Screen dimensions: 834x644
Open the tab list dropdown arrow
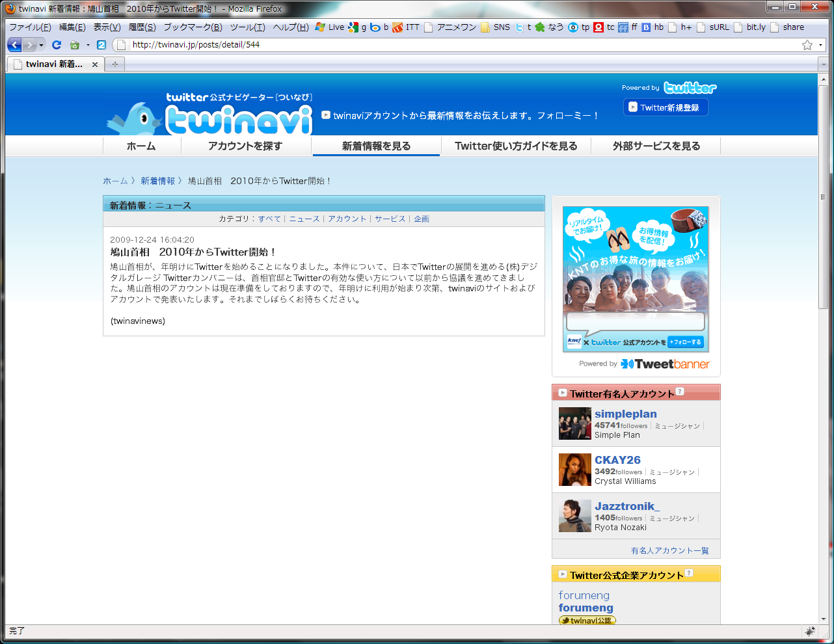pyautogui.click(x=822, y=64)
